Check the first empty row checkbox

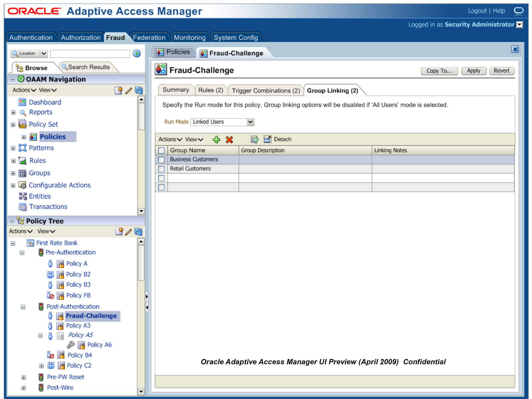pyautogui.click(x=161, y=178)
